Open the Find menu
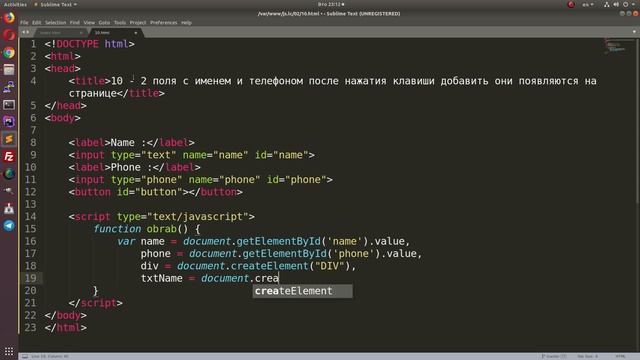Viewport: 640px width, 360px height. pyautogui.click(x=75, y=22)
